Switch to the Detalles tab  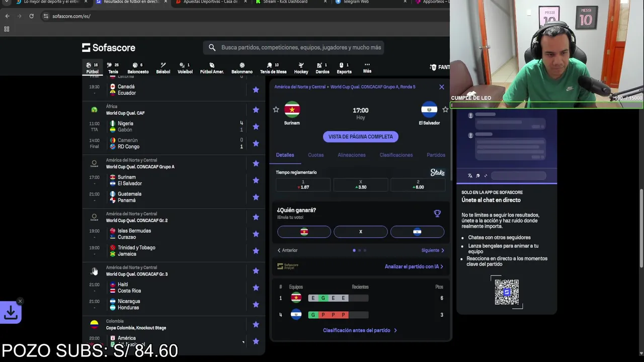click(x=285, y=155)
